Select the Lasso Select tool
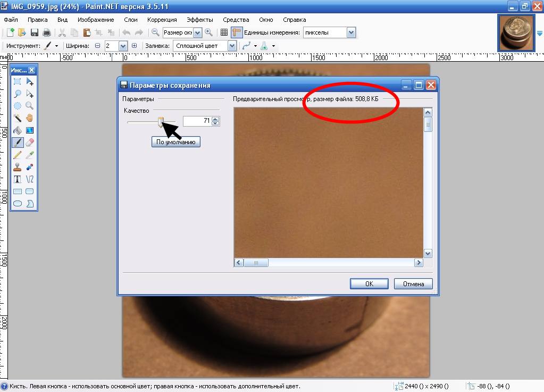 [18, 94]
